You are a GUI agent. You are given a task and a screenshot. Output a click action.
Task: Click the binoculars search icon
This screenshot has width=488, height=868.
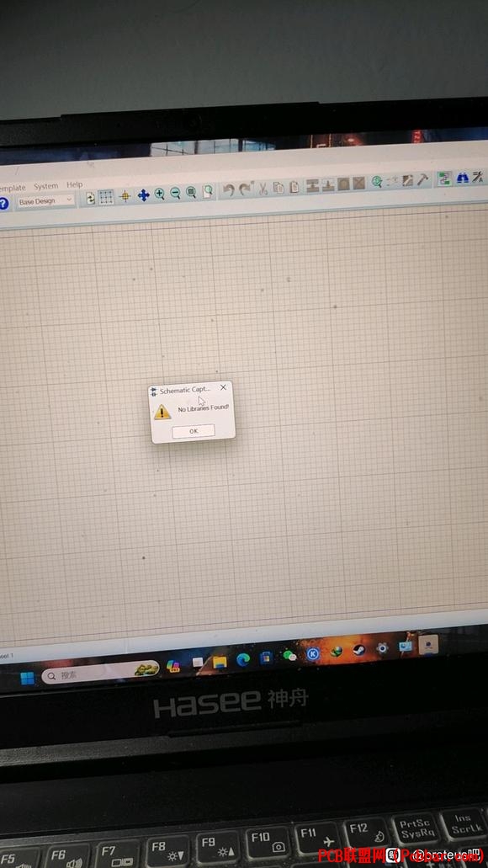(463, 178)
